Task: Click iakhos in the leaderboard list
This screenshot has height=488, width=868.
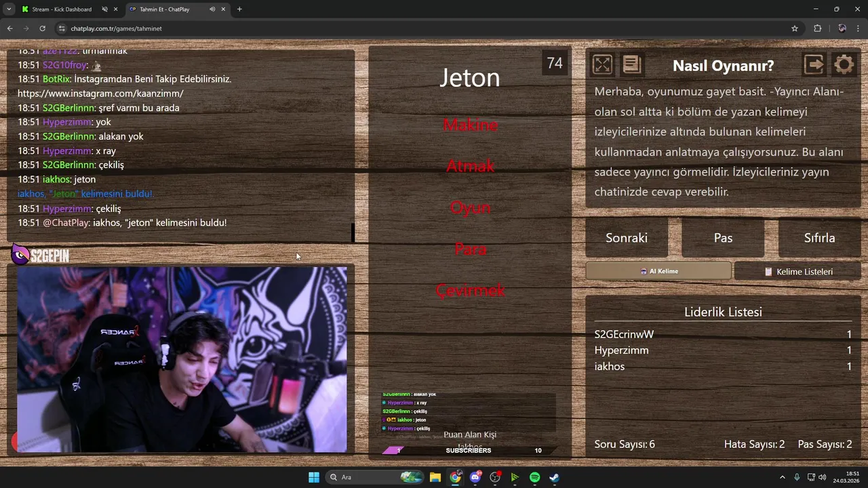Action: click(610, 367)
